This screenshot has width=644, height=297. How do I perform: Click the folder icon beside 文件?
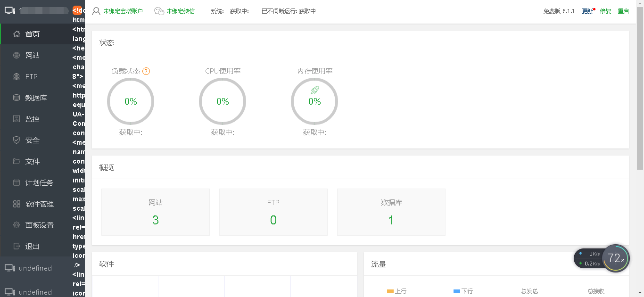point(17,161)
